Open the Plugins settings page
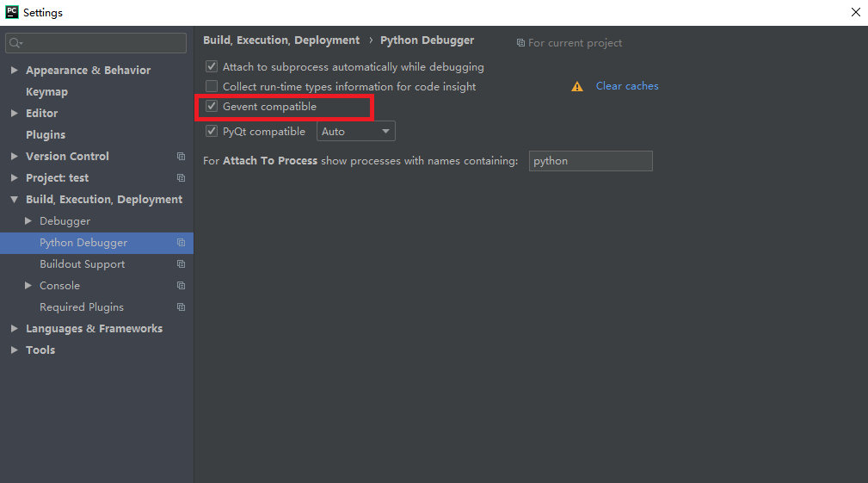 click(46, 134)
